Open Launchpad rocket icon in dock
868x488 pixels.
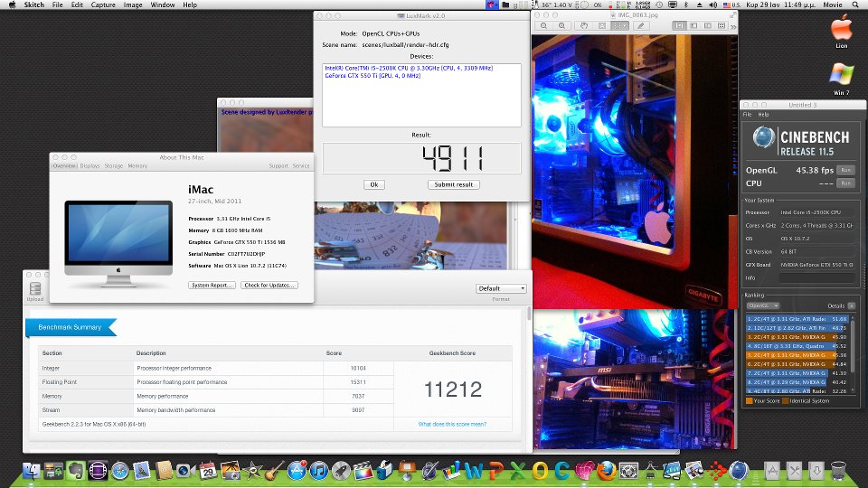pos(341,470)
